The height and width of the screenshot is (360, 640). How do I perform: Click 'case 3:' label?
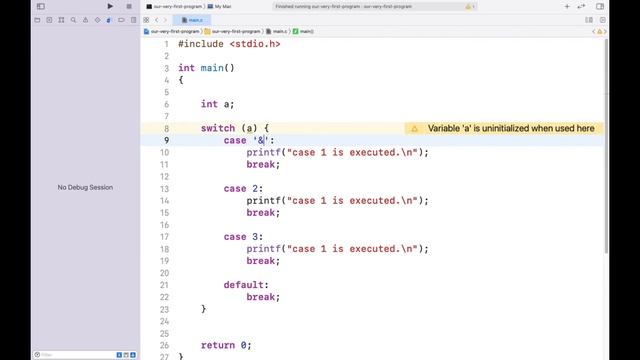pyautogui.click(x=243, y=237)
